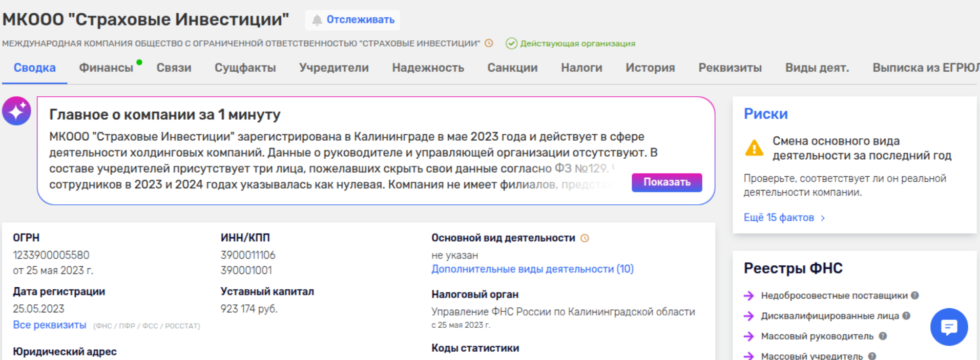
Task: Click KPP value 390001001
Action: point(246,270)
